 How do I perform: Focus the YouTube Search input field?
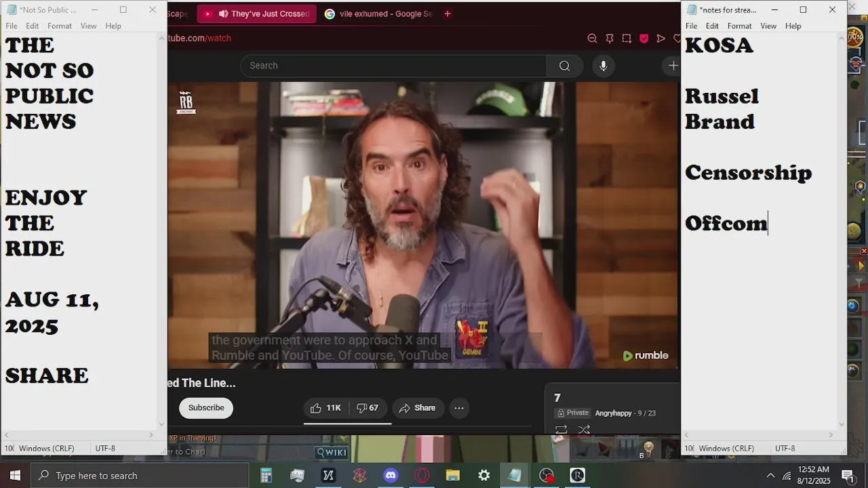pos(393,66)
